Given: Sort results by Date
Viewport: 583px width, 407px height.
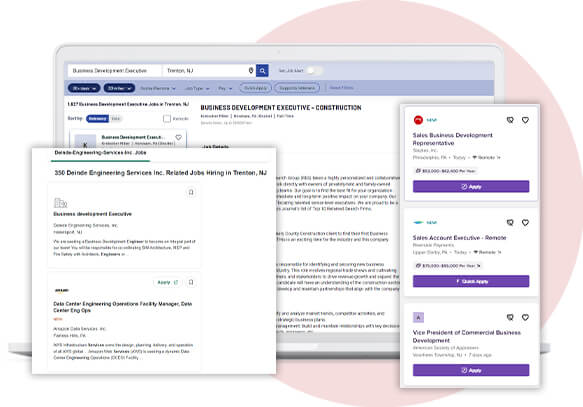Looking at the screenshot, I should point(116,119).
